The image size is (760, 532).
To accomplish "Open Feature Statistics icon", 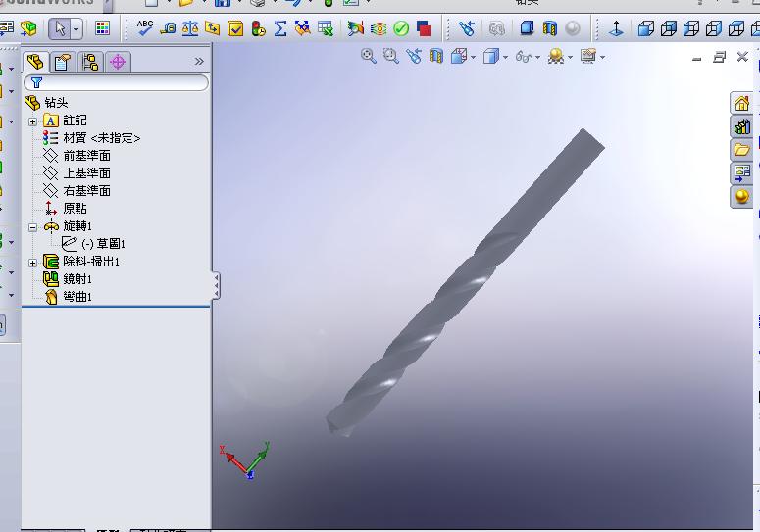I will pyautogui.click(x=258, y=28).
